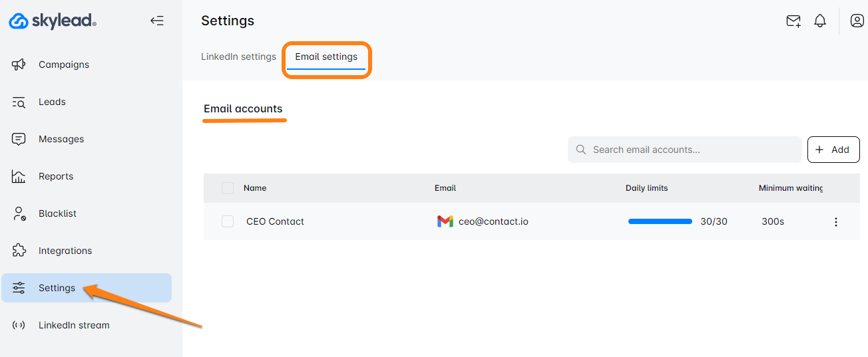The height and width of the screenshot is (357, 868).
Task: Open LinkedIn stream from the sidebar
Action: (73, 325)
